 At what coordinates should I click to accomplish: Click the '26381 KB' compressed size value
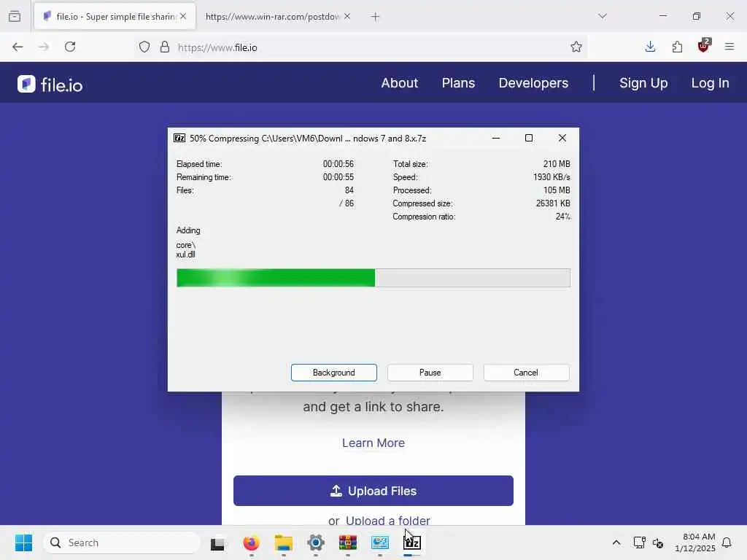coord(553,203)
